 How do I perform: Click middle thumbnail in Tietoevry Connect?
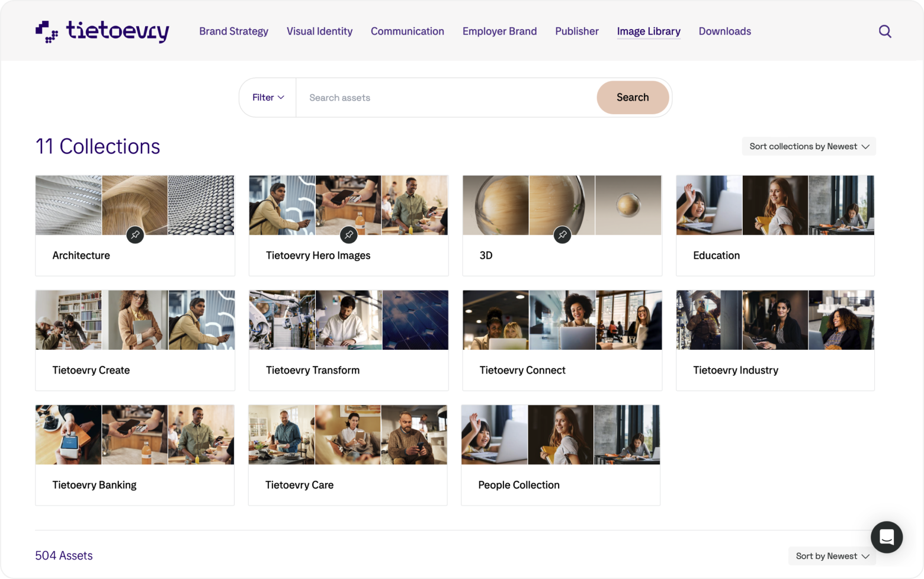(x=562, y=320)
